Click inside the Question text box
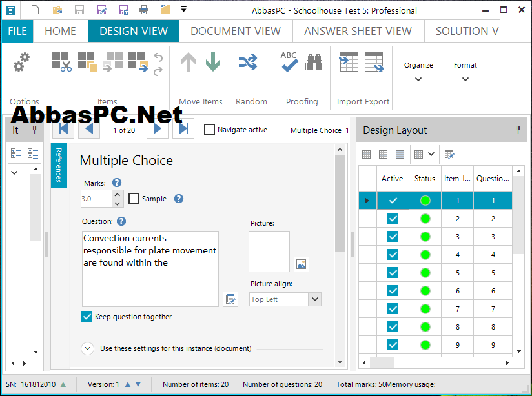The height and width of the screenshot is (396, 532). point(150,269)
